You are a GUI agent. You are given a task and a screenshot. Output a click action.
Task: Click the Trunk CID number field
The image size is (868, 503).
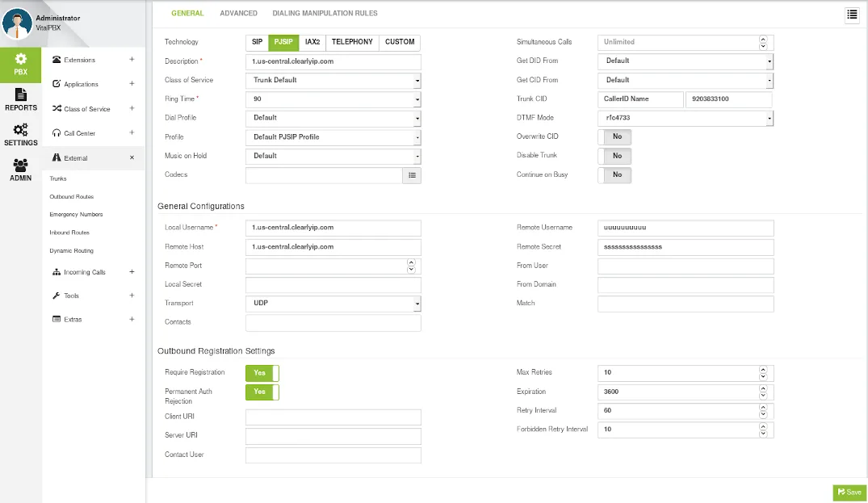pos(728,99)
